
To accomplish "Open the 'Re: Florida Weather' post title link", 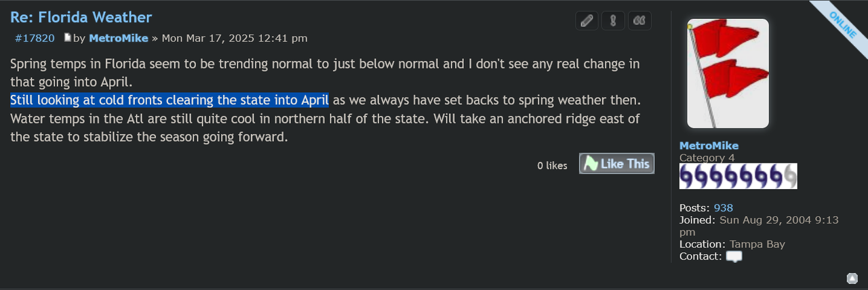I will [81, 17].
